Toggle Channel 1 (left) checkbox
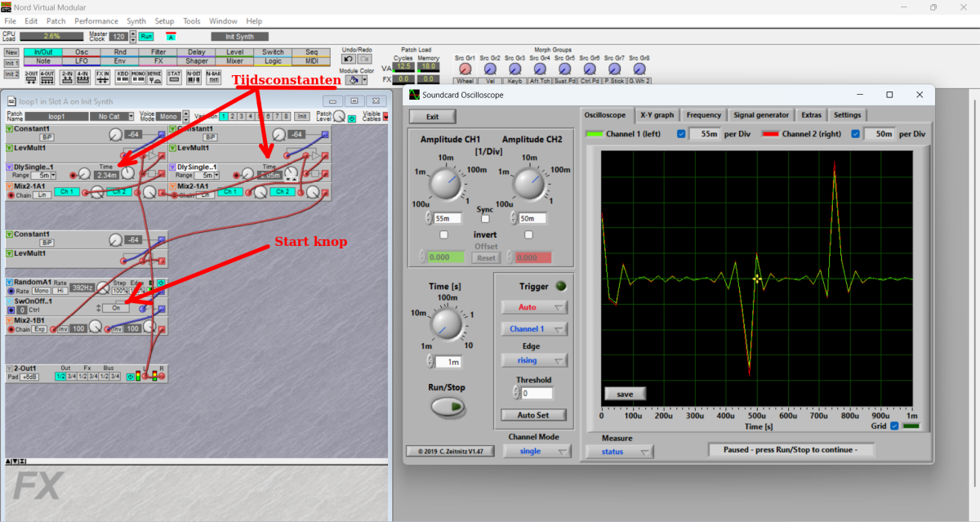980x522 pixels. pyautogui.click(x=681, y=133)
